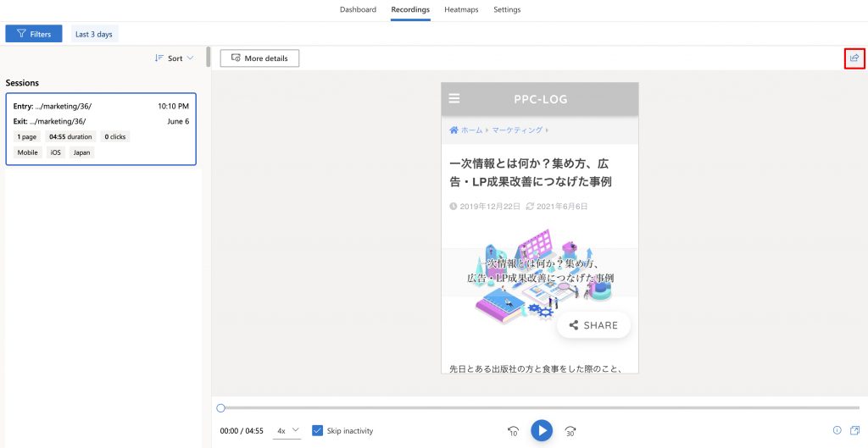
Task: Click the 0 clicks tag
Action: [115, 136]
